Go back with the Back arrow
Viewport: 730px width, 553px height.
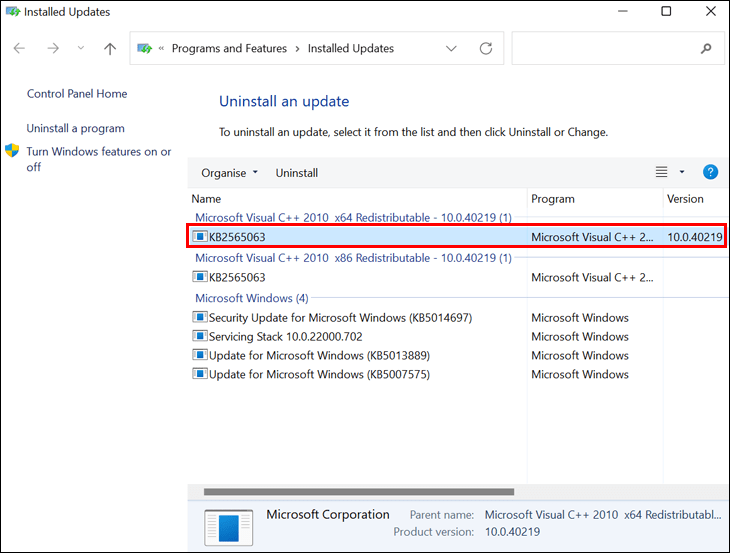(19, 48)
